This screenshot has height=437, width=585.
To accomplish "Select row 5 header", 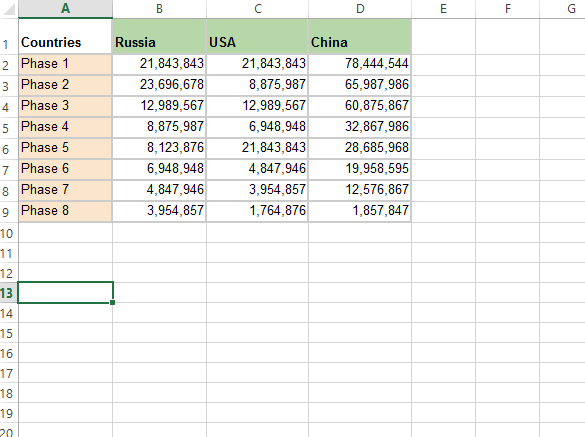I will 9,128.
